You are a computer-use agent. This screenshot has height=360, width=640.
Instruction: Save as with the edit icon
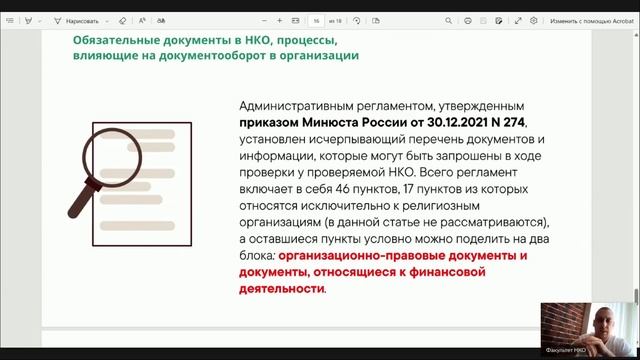point(499,20)
